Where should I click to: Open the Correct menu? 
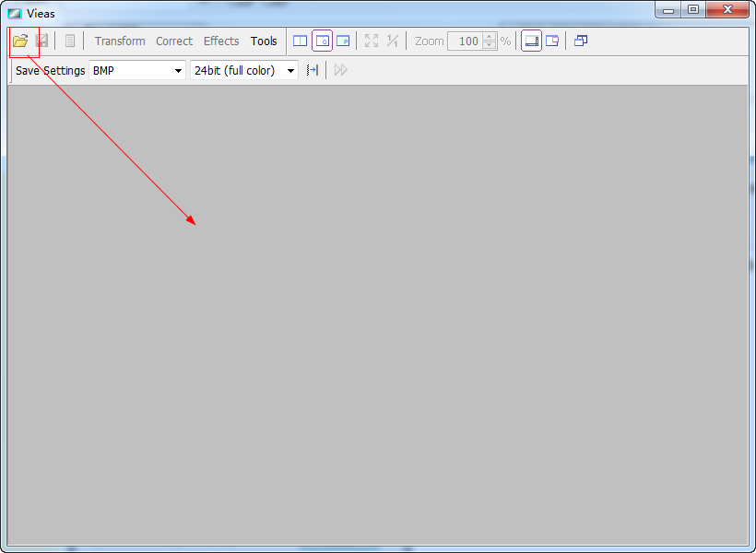174,41
